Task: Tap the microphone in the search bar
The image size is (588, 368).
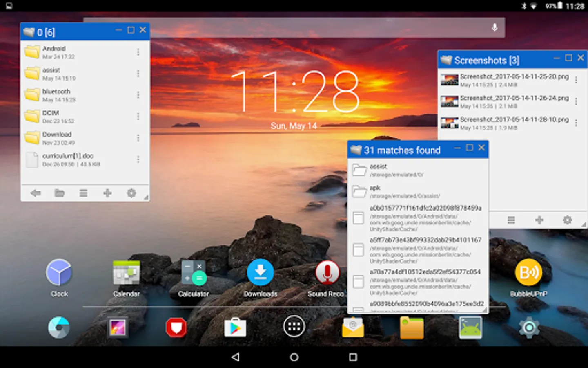Action: tap(494, 28)
